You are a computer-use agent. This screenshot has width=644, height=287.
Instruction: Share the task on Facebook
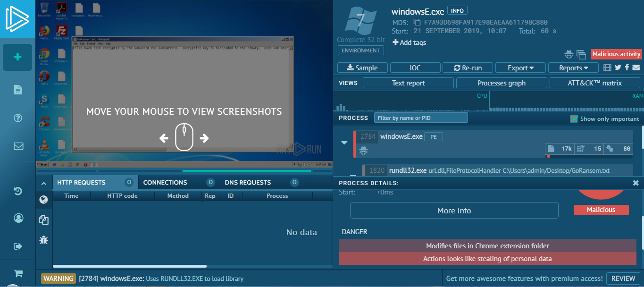point(627,68)
